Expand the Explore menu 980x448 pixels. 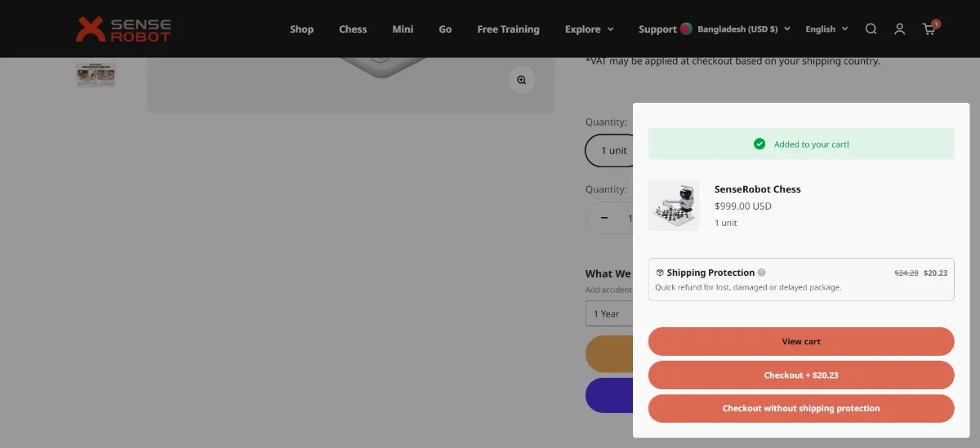[x=589, y=29]
